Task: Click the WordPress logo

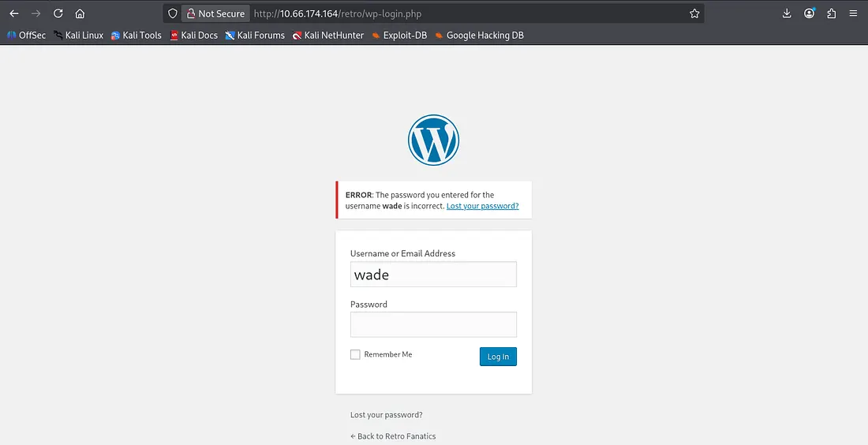Action: pyautogui.click(x=433, y=140)
